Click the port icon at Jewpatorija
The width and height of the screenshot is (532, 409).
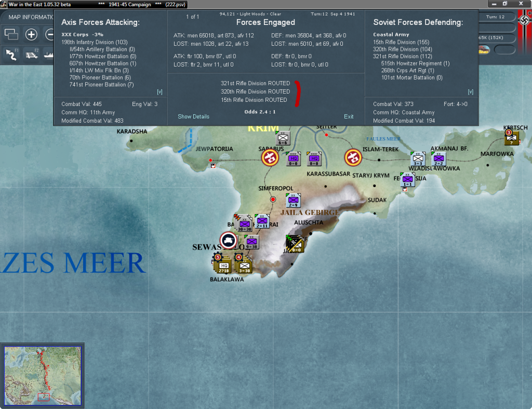point(213,166)
